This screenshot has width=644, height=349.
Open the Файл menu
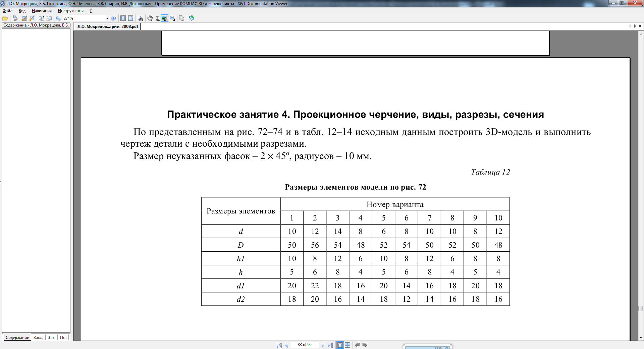tap(7, 11)
